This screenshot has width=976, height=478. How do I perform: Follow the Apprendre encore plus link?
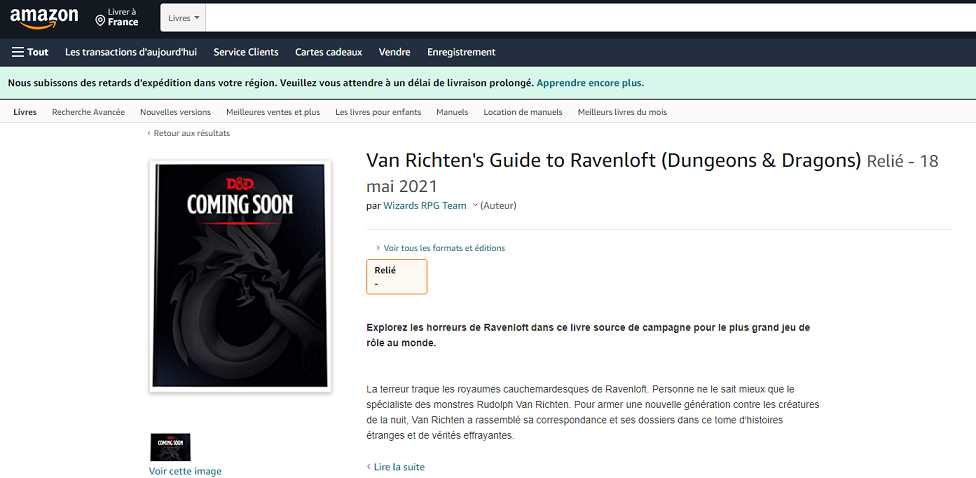click(590, 83)
